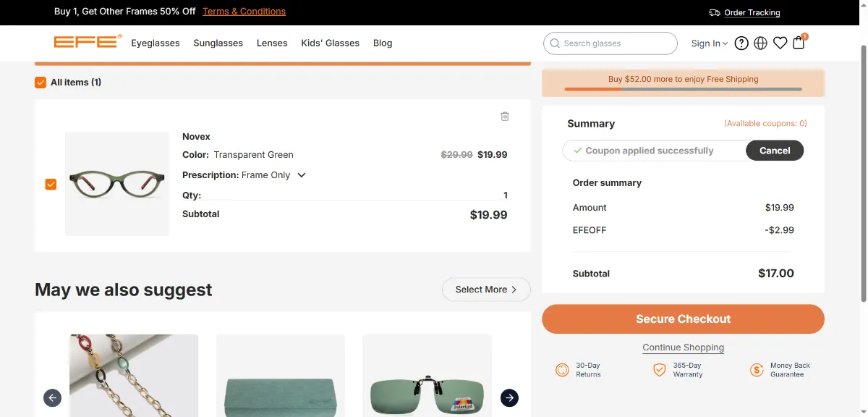Click the Novex product name
Screen dimensions: 868x417
click(196, 136)
